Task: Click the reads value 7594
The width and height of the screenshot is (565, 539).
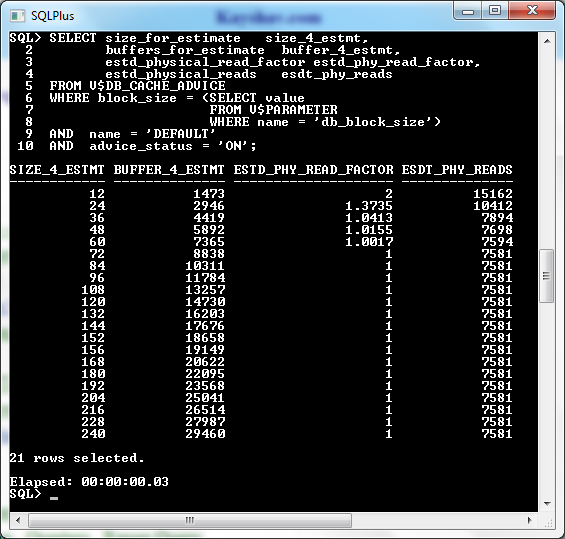Action: click(497, 242)
